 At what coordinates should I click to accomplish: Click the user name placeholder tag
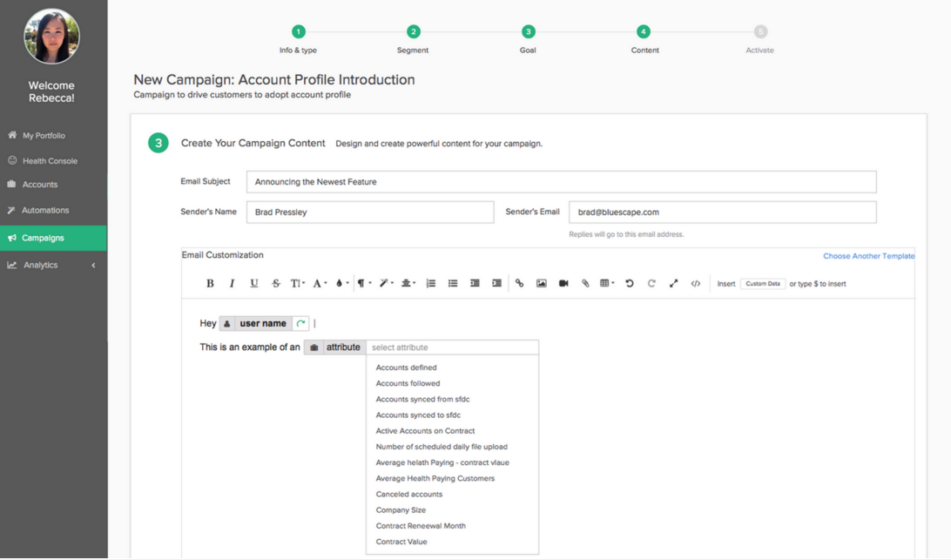[x=263, y=323]
